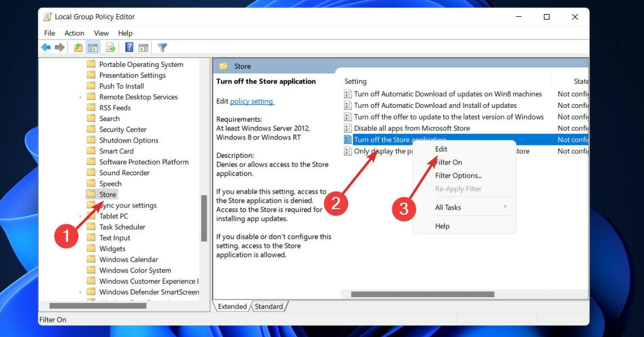Click the settings list horizontal scrollbar thumb
644x337 pixels.
tap(423, 294)
